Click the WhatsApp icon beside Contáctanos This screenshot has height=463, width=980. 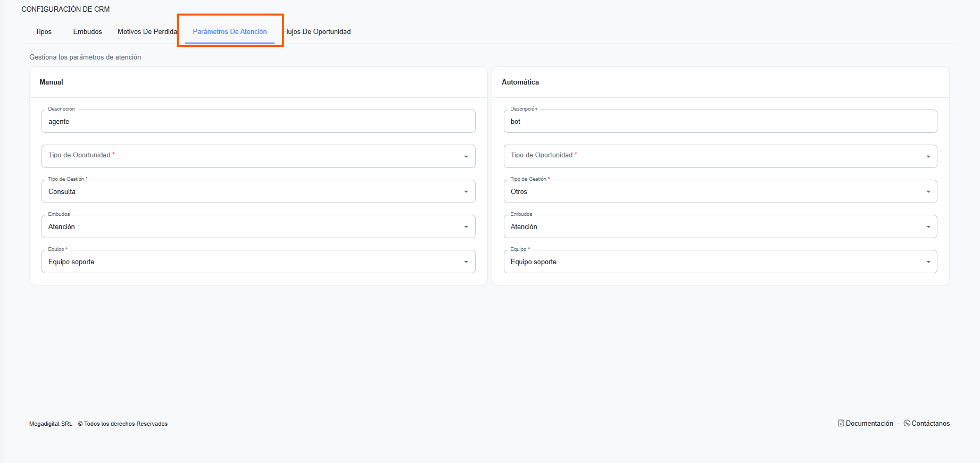click(907, 423)
